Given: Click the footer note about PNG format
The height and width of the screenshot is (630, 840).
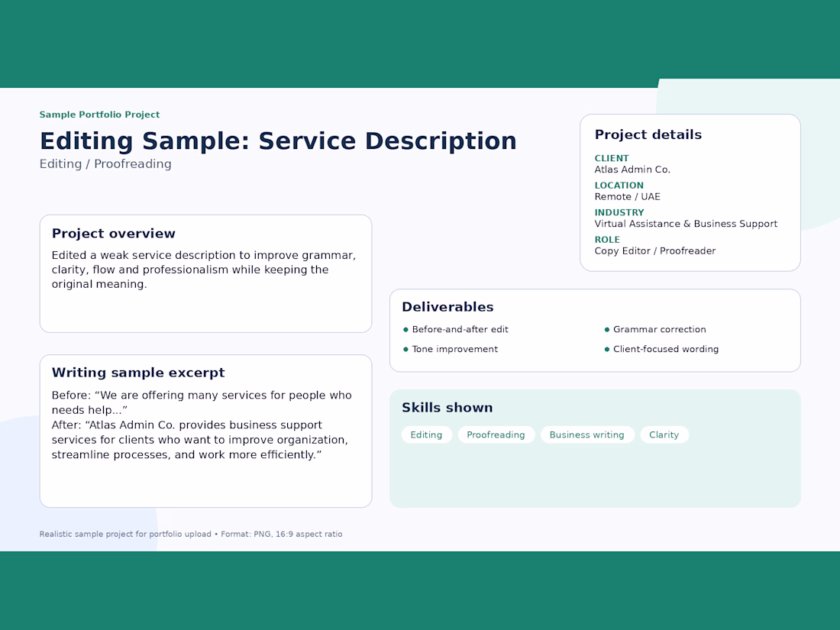Looking at the screenshot, I should [x=191, y=534].
